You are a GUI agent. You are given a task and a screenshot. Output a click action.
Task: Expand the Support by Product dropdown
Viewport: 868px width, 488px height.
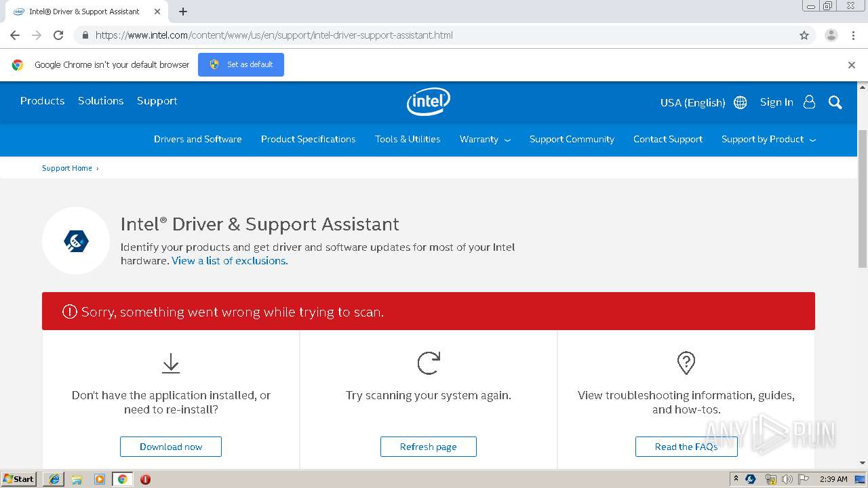point(768,140)
